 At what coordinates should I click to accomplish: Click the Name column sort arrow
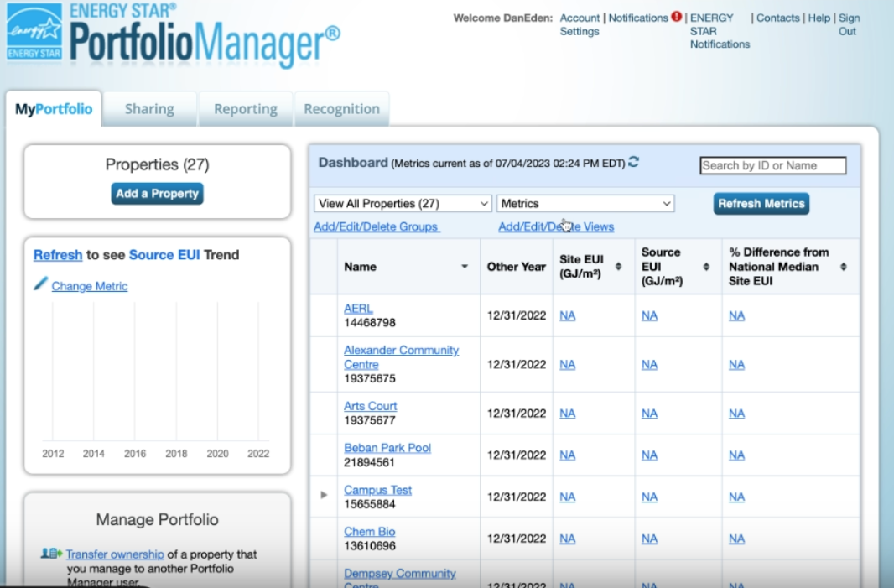coord(465,267)
